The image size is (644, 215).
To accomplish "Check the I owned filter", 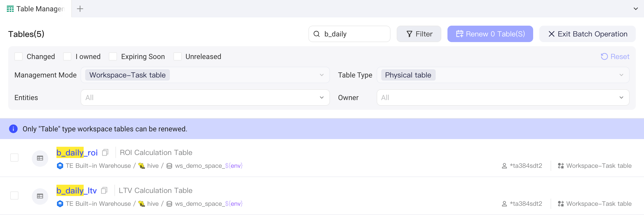I will [x=67, y=56].
